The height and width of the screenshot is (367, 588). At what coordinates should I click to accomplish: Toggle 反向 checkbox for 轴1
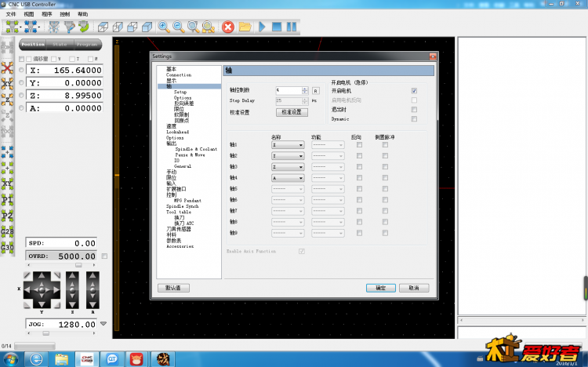click(x=359, y=145)
